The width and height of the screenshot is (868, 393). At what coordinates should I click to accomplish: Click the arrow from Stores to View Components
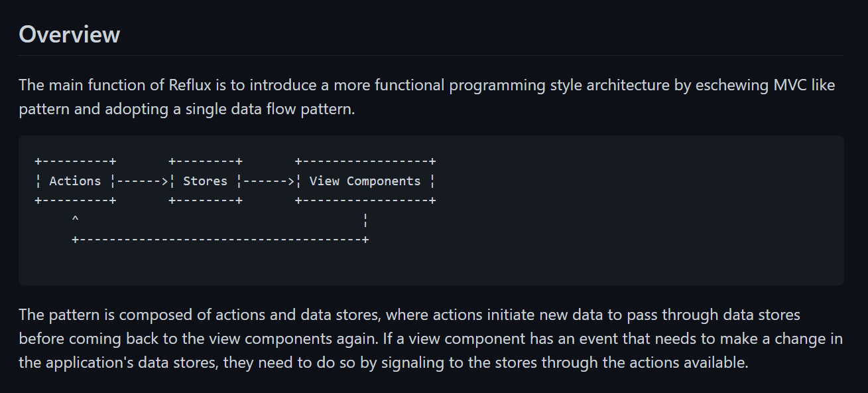point(269,181)
